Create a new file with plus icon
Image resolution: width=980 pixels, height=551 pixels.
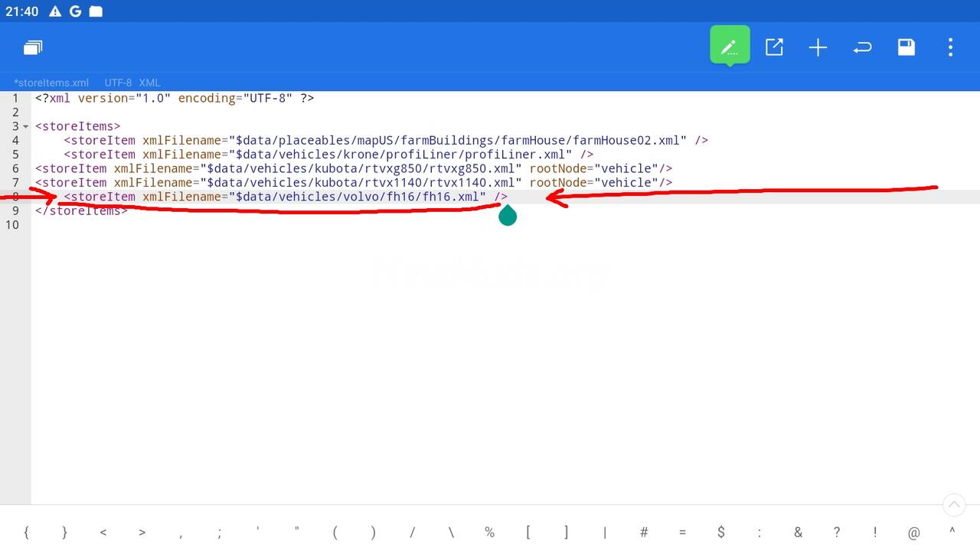(x=818, y=47)
